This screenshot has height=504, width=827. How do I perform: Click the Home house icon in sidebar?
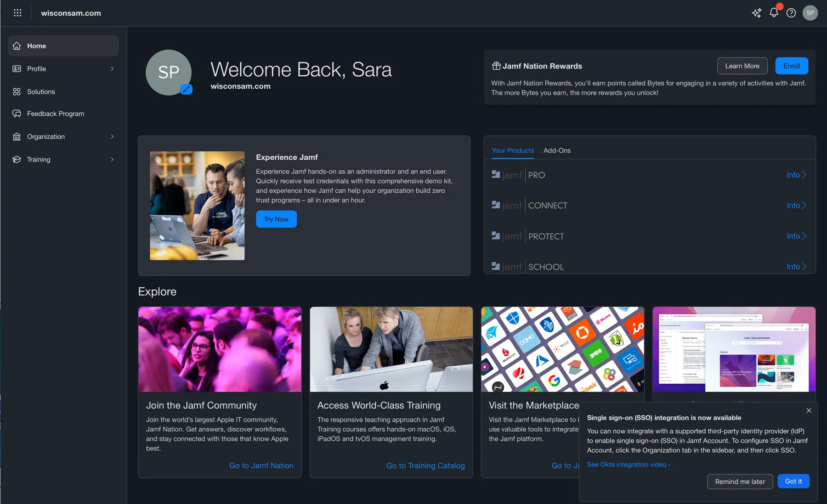17,46
